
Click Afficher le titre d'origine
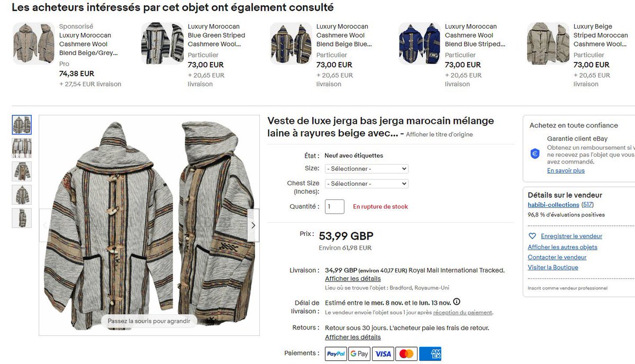tap(439, 134)
